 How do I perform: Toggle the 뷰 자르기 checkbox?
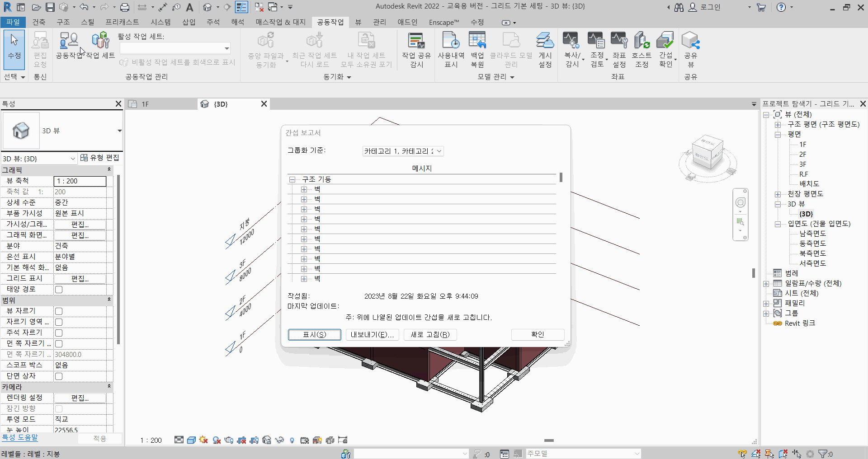point(59,311)
